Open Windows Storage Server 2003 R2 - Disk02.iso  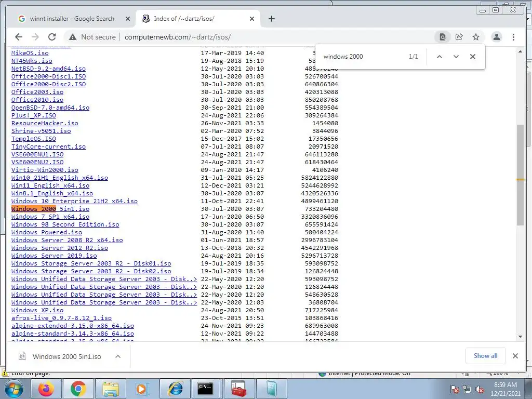click(91, 271)
